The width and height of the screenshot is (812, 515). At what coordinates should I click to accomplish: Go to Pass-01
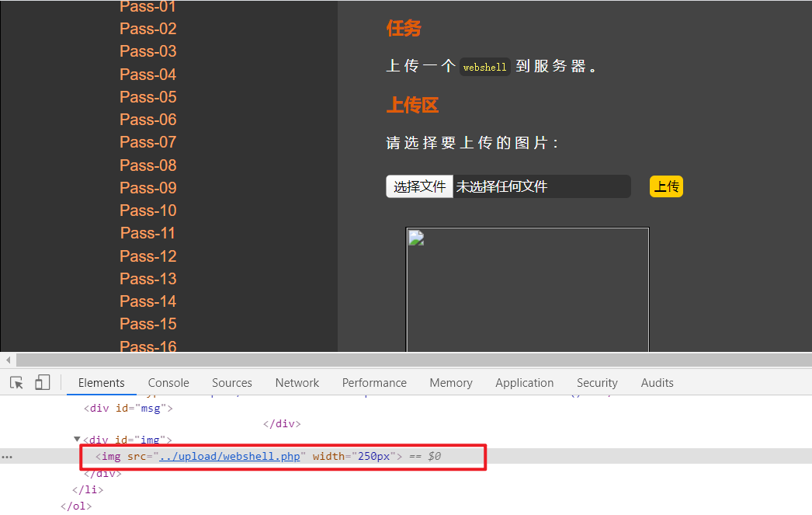coord(148,7)
